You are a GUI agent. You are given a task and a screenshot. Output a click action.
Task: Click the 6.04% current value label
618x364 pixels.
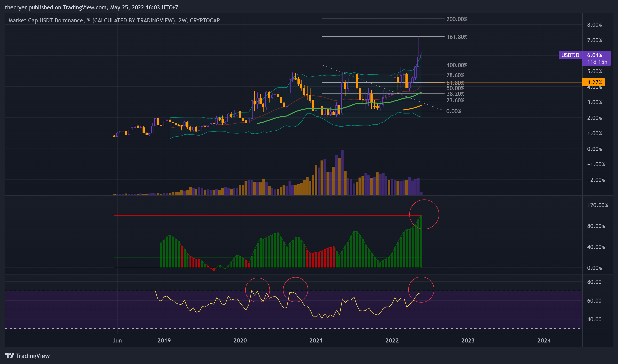(x=595, y=55)
